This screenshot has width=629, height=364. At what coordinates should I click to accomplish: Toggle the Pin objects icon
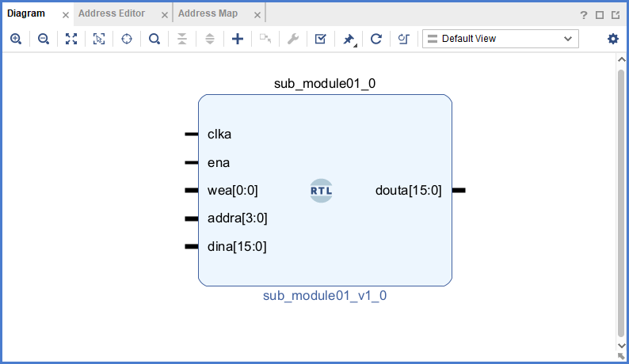[x=349, y=39]
